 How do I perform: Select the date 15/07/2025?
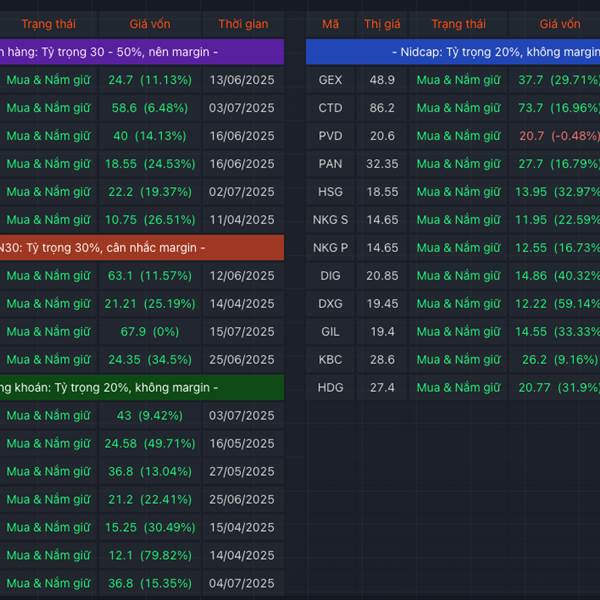[x=242, y=331]
